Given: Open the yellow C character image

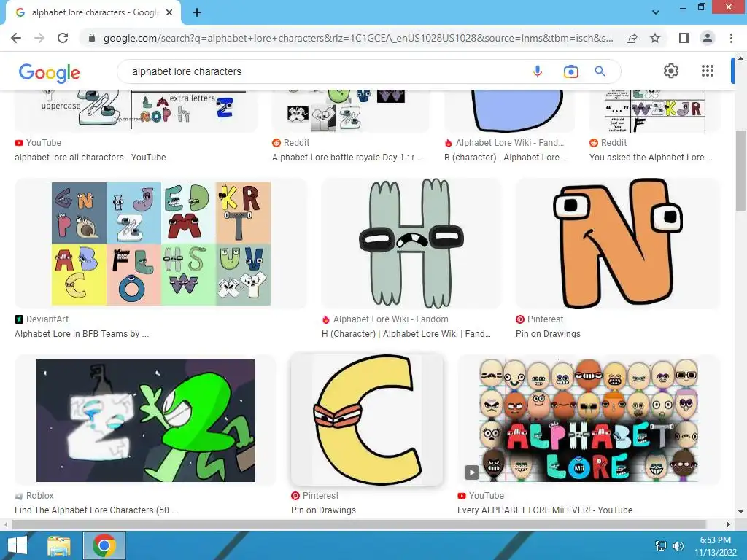Looking at the screenshot, I should click(x=367, y=420).
